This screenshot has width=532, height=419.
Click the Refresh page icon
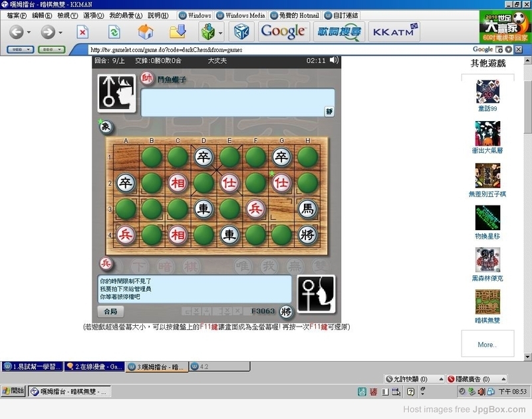coord(114,32)
